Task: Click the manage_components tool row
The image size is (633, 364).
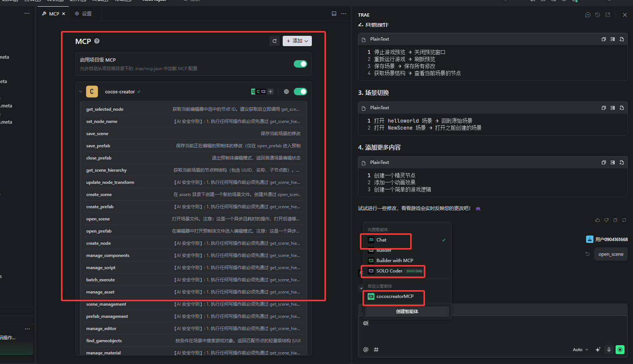Action: click(194, 255)
